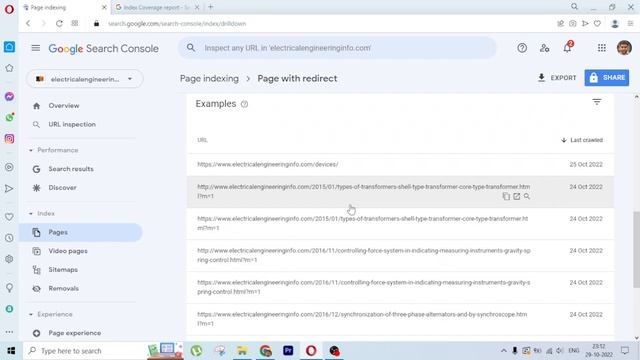Screen dimensions: 640x360
Task: Open the Google account avatar
Action: (624, 48)
